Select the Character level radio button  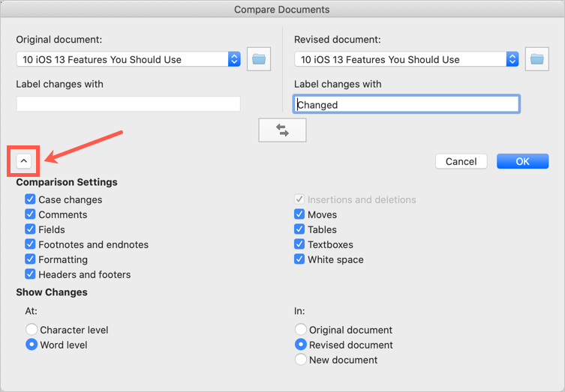pyautogui.click(x=32, y=330)
